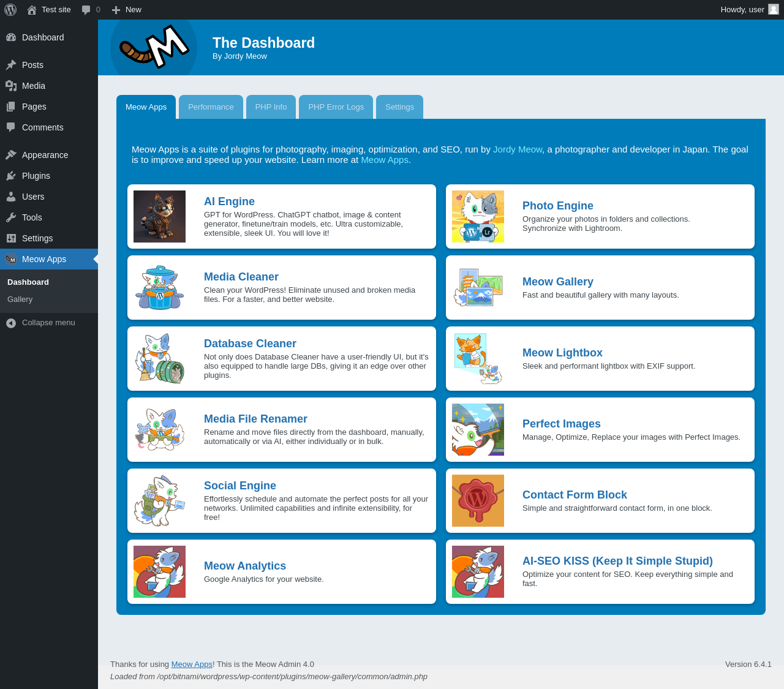Switch to the Performance tab
This screenshot has height=689, width=784.
(211, 107)
